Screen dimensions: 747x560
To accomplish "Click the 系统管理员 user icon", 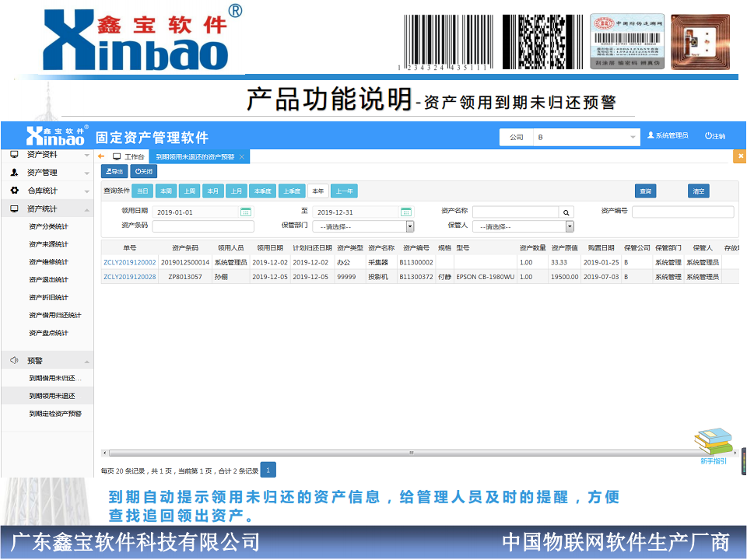I will pos(651,135).
